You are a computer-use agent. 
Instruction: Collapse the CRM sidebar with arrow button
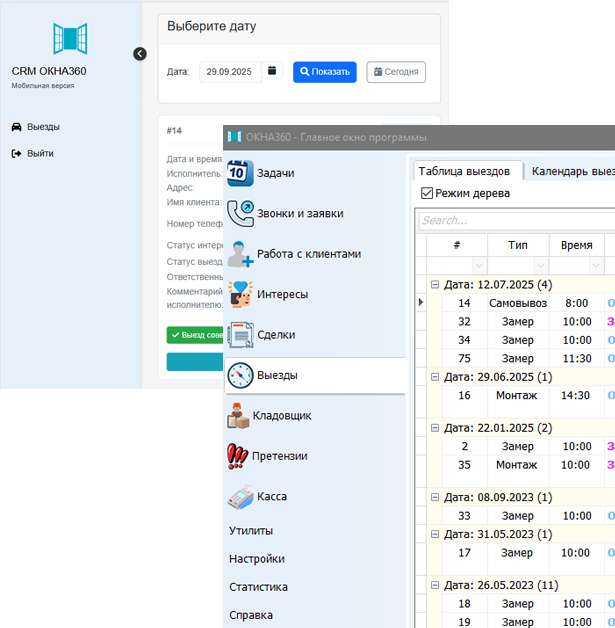pyautogui.click(x=140, y=54)
